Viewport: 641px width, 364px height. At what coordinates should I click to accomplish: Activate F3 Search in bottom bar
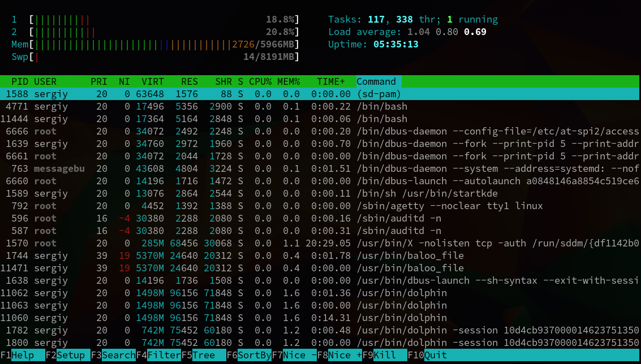point(113,355)
